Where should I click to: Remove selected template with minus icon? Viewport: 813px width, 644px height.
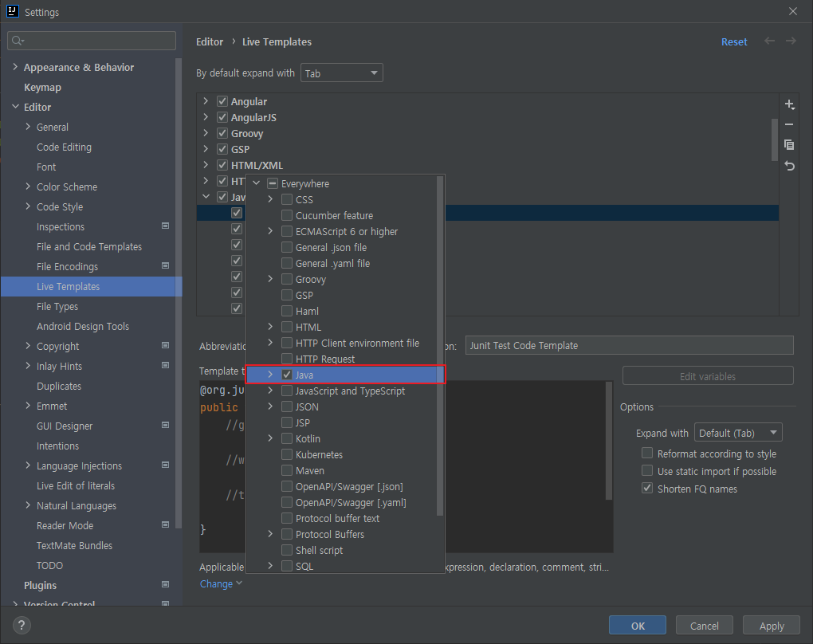789,124
